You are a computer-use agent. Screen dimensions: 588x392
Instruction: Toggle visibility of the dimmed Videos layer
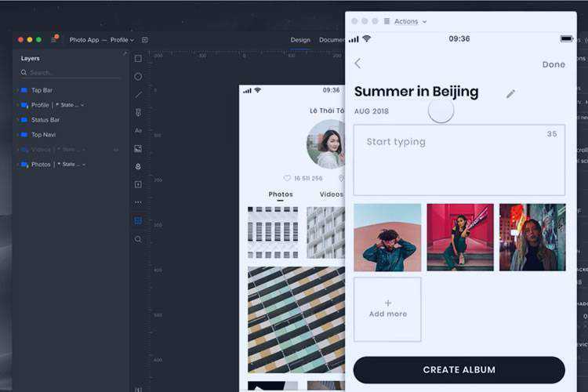pos(116,150)
